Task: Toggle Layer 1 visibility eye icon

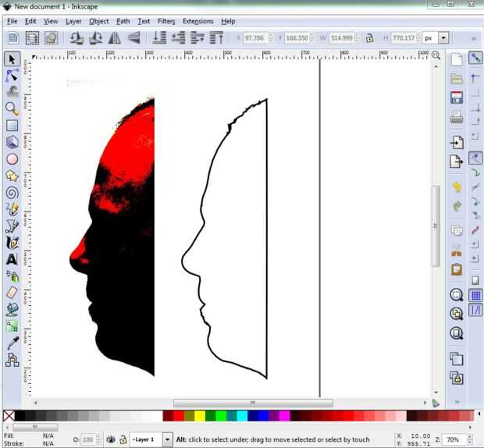Action: pos(111,439)
